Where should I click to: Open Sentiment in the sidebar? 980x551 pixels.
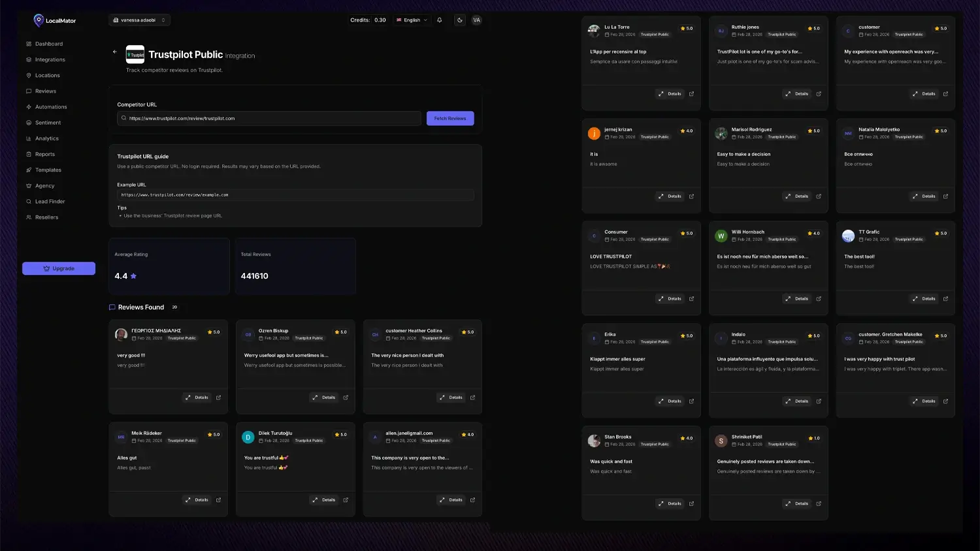point(44,123)
